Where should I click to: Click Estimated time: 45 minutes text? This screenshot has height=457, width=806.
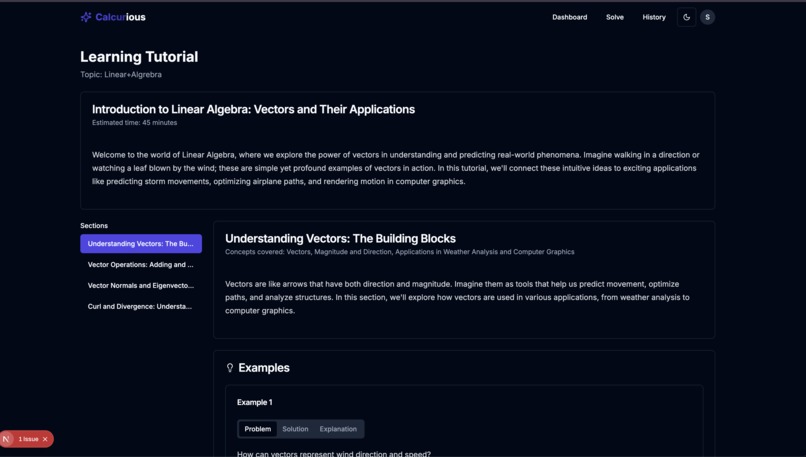click(x=134, y=122)
